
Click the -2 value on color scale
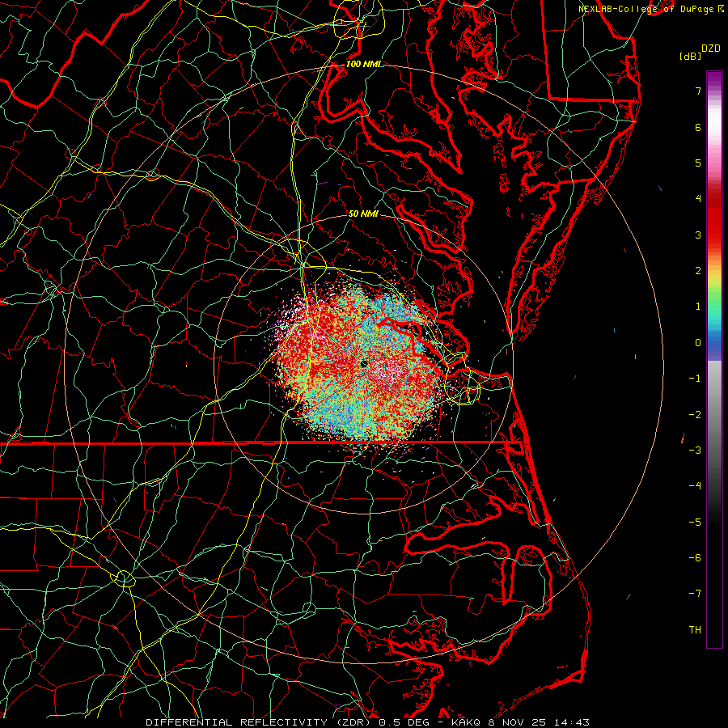tap(695, 415)
